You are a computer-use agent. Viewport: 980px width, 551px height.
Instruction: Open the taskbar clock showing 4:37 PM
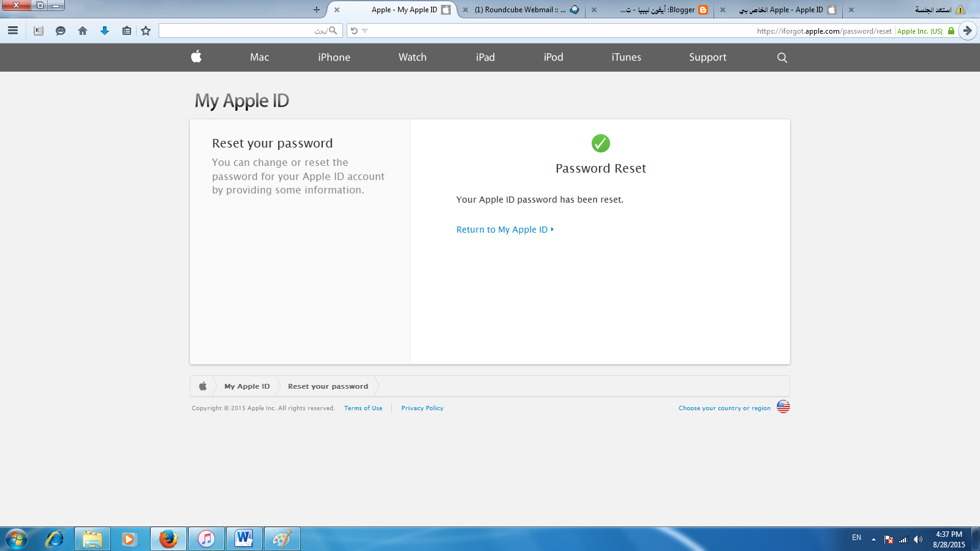coord(949,539)
